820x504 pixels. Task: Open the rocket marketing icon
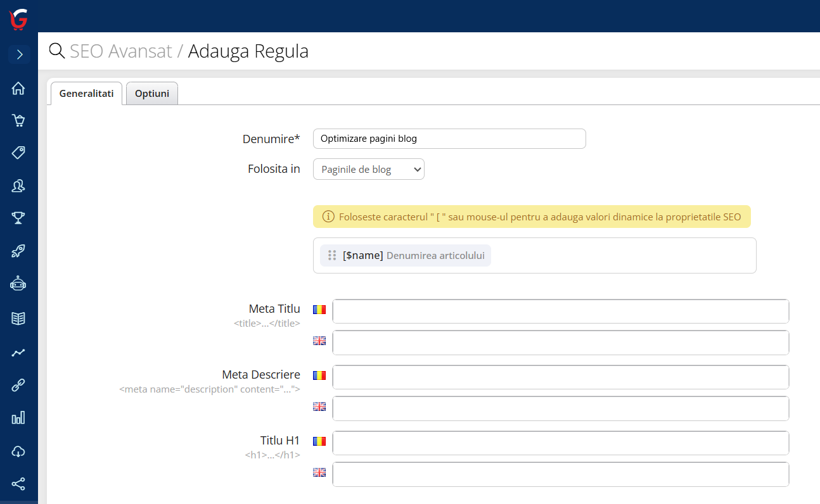[x=18, y=251]
